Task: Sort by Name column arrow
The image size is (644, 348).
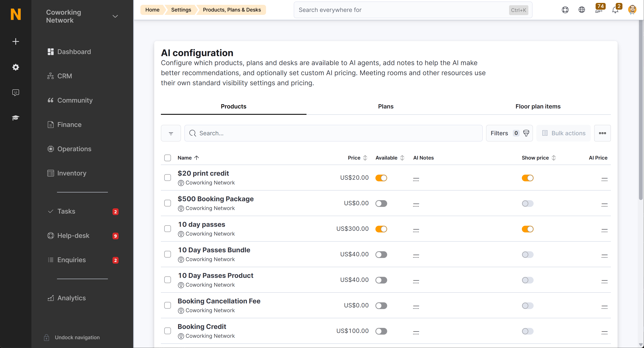Action: pyautogui.click(x=197, y=158)
